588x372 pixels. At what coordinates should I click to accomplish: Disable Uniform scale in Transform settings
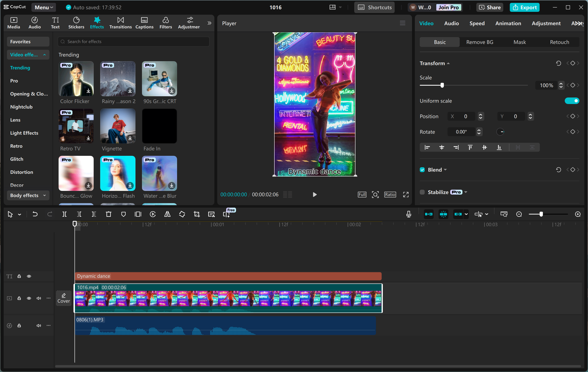pyautogui.click(x=572, y=101)
